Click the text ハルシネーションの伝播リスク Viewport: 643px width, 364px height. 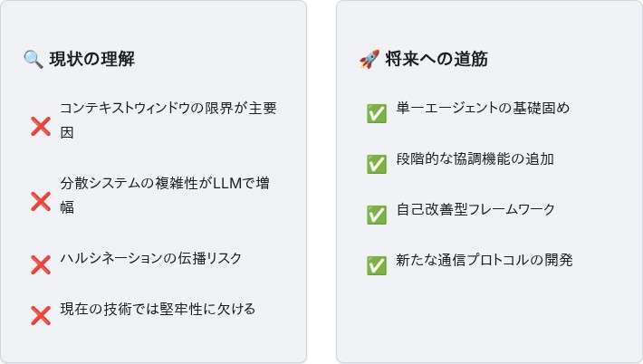pyautogui.click(x=151, y=258)
